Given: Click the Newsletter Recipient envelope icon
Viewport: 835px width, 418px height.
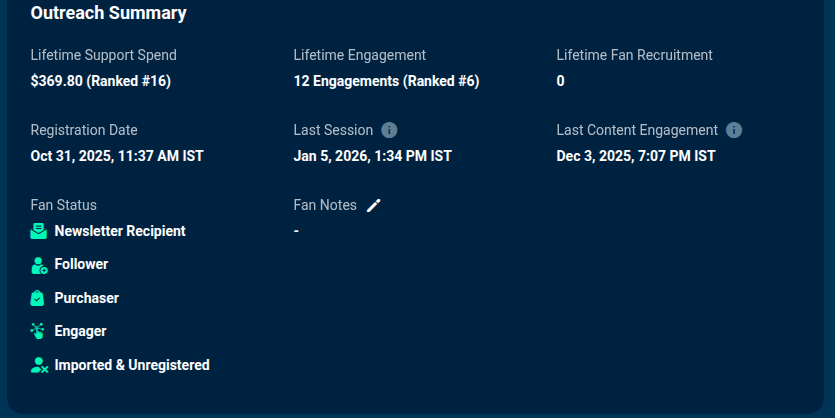Looking at the screenshot, I should point(38,231).
